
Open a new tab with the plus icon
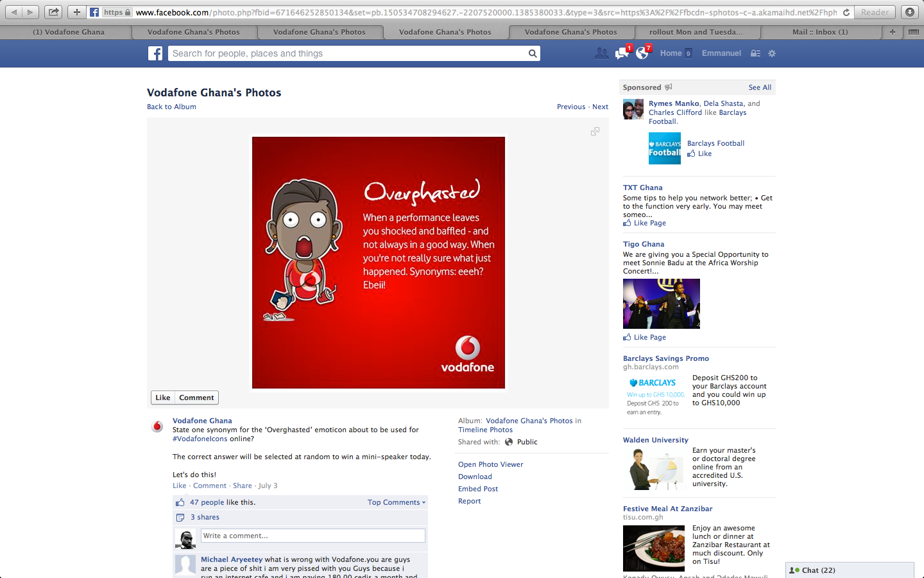(x=893, y=31)
